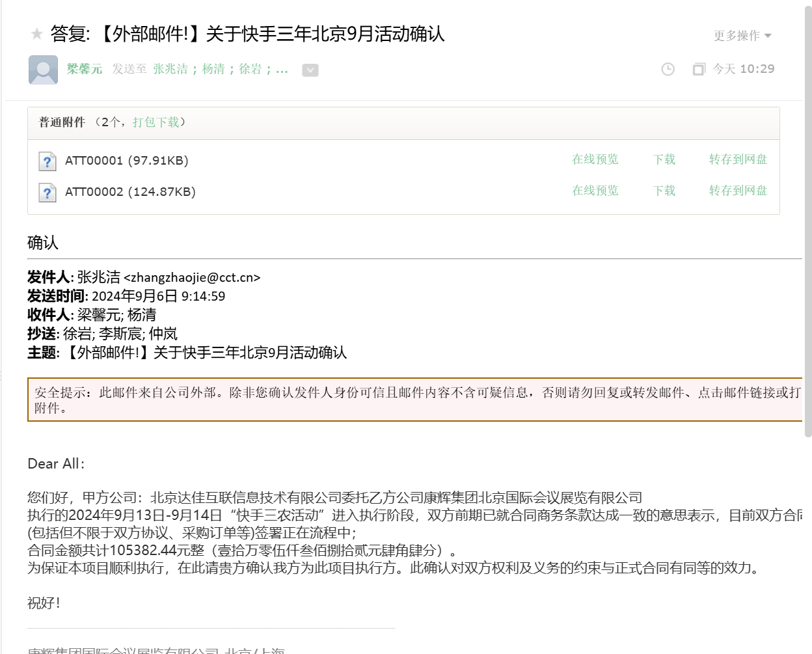Viewport: 812px width, 654px height.
Task: Open the 更多操作 dropdown menu
Action: (x=742, y=36)
